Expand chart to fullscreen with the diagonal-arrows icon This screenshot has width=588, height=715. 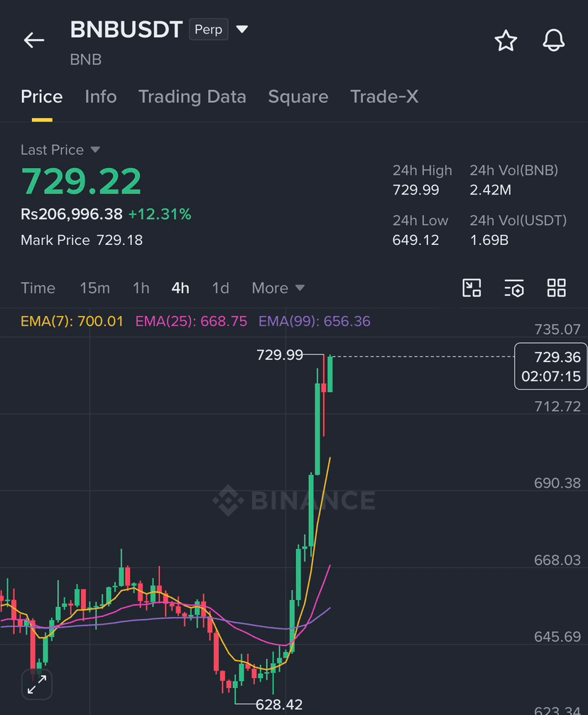pyautogui.click(x=37, y=684)
